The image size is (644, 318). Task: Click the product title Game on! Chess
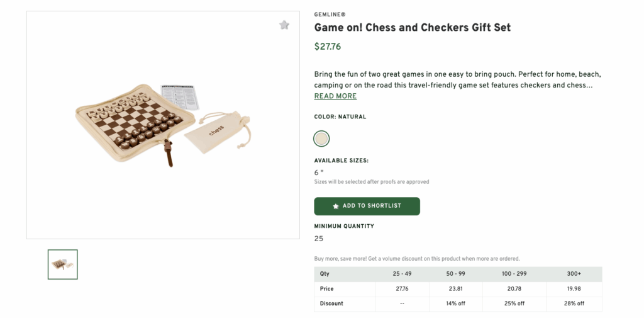click(412, 28)
